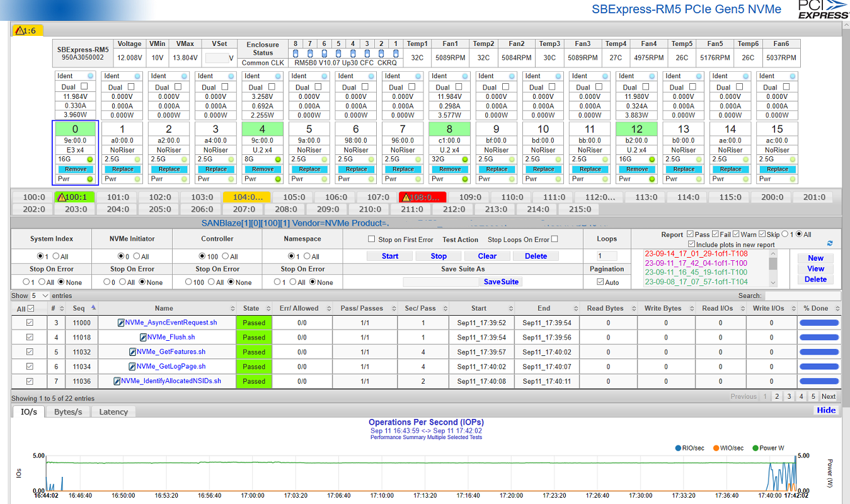
Task: Select the red 108:0 target tab
Action: (x=422, y=197)
